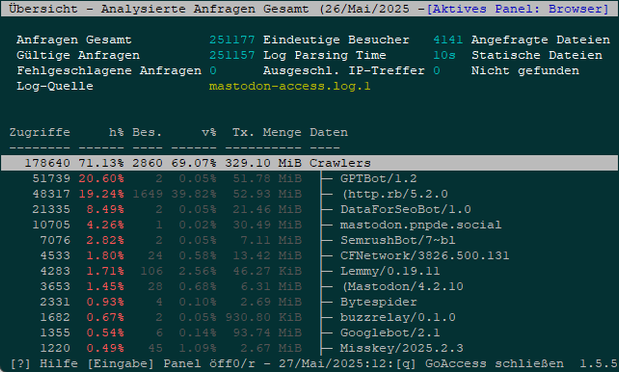Screen dimensions: 619x372
Task: Click the Anfragen Gesamt value 251177
Action: [x=232, y=40]
